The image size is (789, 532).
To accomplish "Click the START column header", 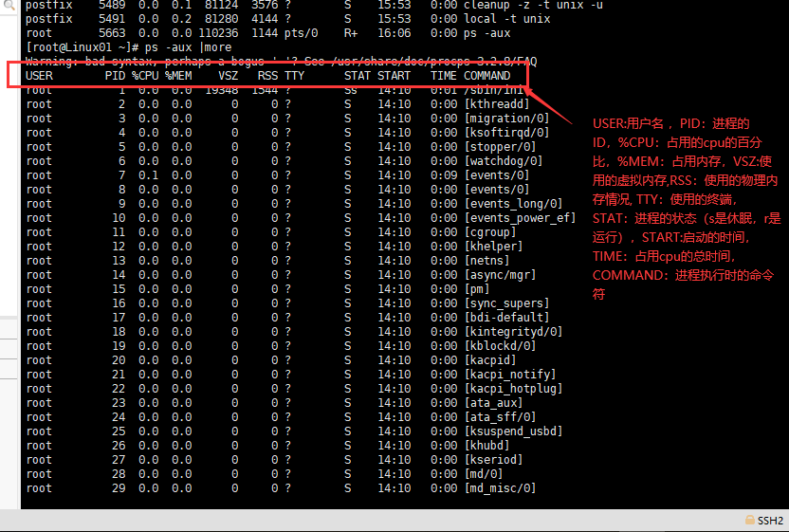I will (394, 76).
